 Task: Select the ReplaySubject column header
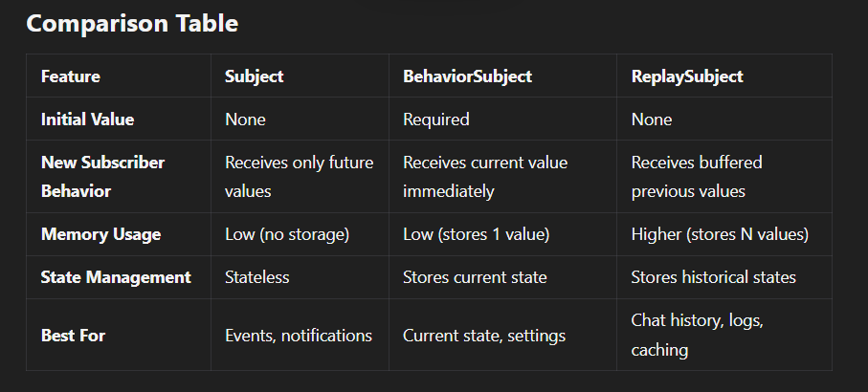click(x=687, y=76)
